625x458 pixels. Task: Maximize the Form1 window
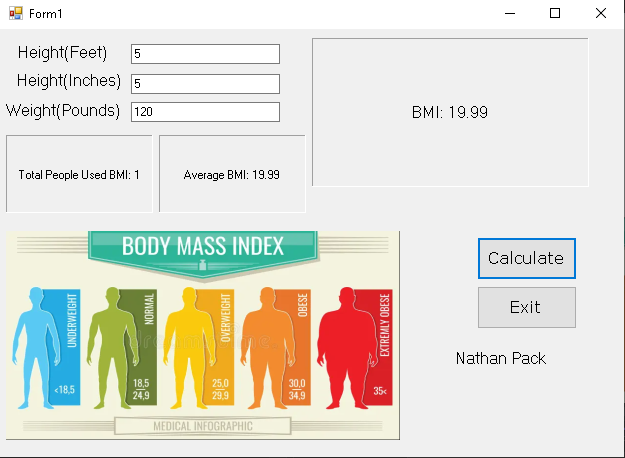point(555,13)
